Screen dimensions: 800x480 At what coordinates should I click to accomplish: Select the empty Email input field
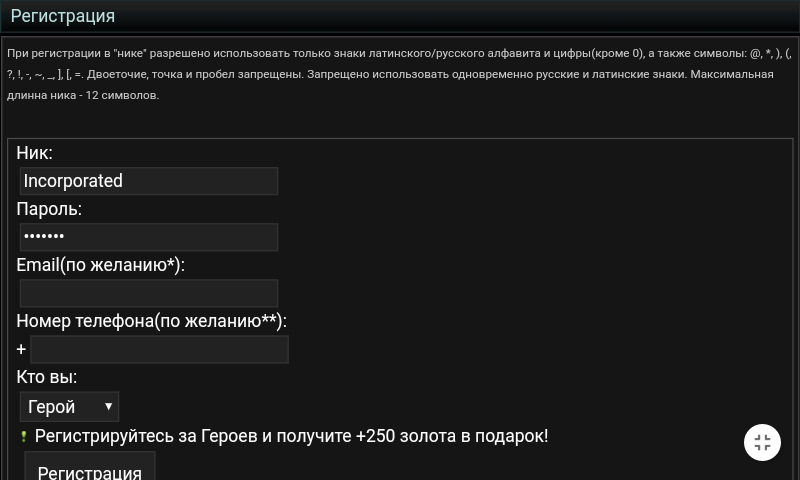[x=148, y=293]
